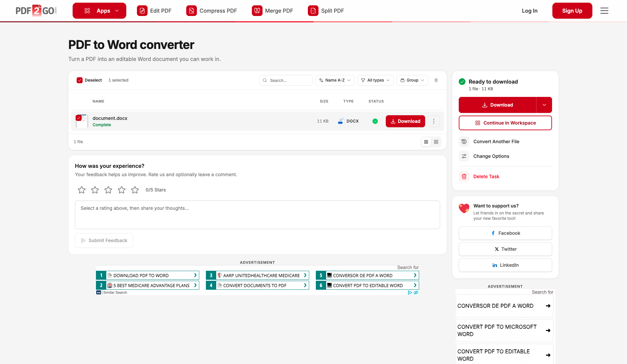
Task: Click the red Delete Task trash icon
Action: coord(464,177)
